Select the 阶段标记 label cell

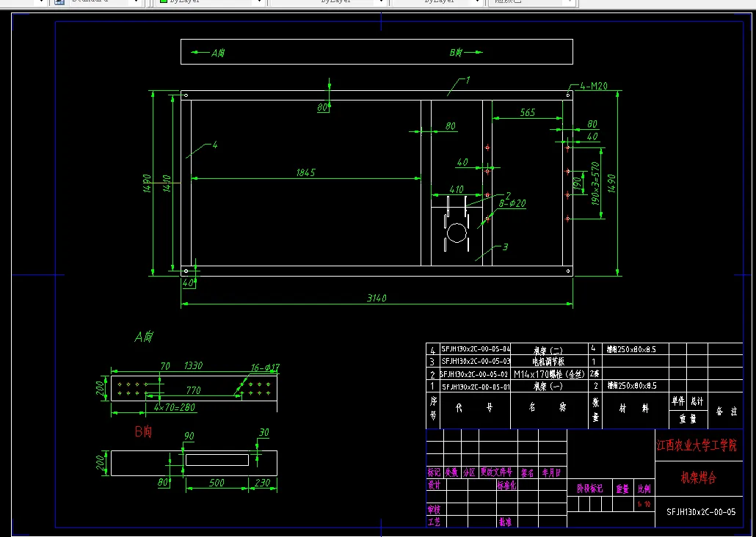(589, 489)
